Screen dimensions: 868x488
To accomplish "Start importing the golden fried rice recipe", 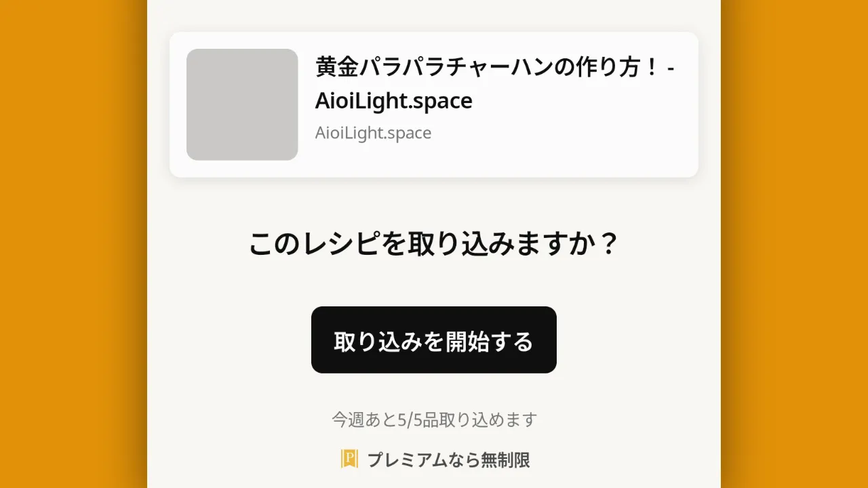I will (433, 340).
